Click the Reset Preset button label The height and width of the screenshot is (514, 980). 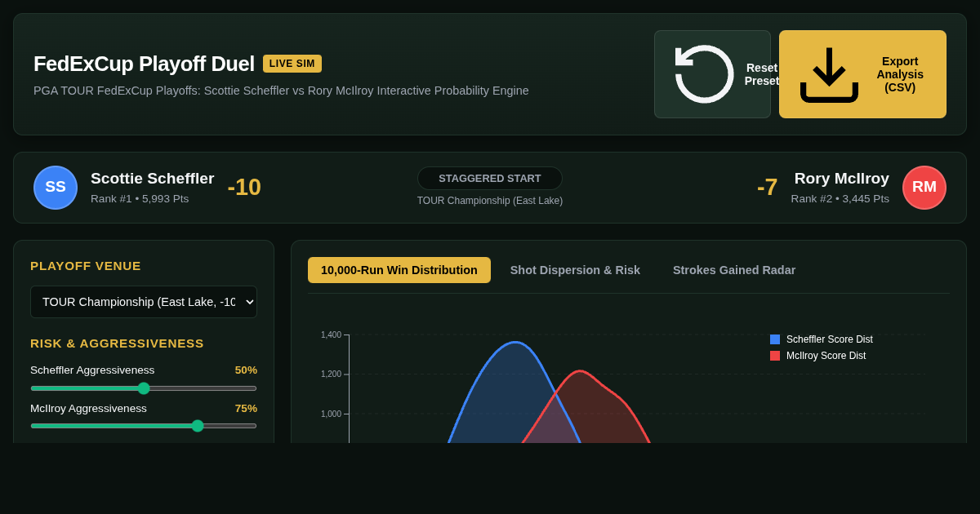pyautogui.click(x=761, y=74)
